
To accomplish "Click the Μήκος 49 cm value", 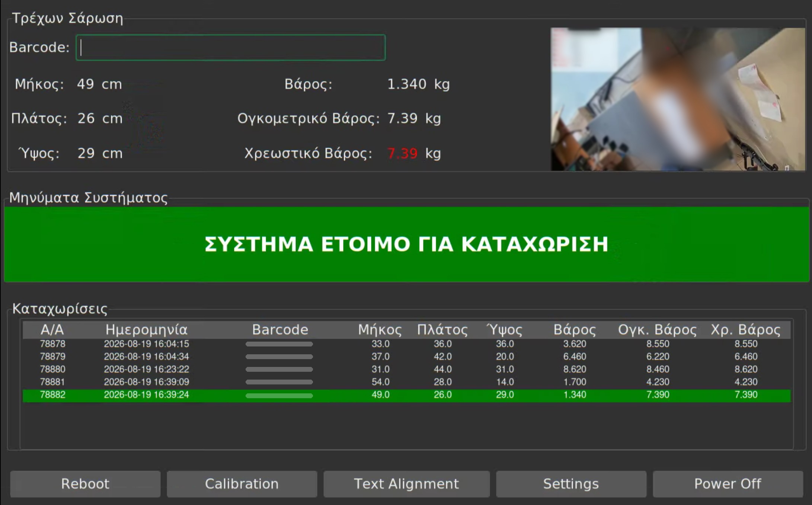I will coord(99,84).
